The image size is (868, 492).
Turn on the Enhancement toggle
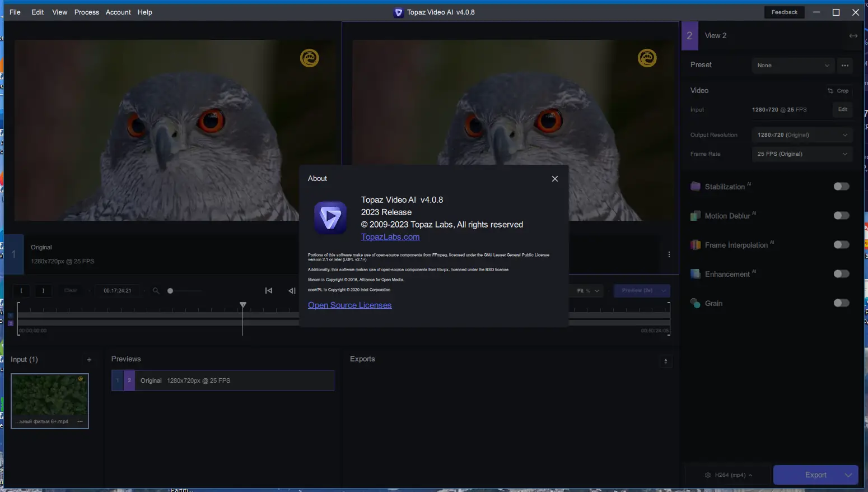841,273
